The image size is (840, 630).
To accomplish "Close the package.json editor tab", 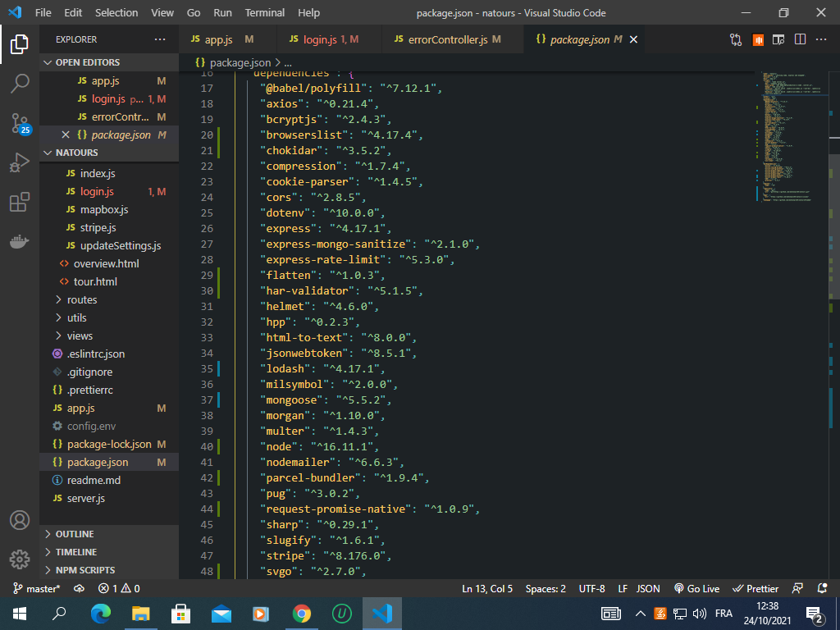I will coord(633,39).
